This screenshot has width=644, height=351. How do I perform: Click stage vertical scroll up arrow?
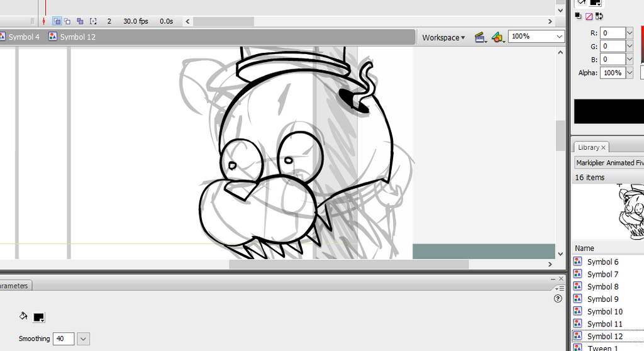(560, 52)
